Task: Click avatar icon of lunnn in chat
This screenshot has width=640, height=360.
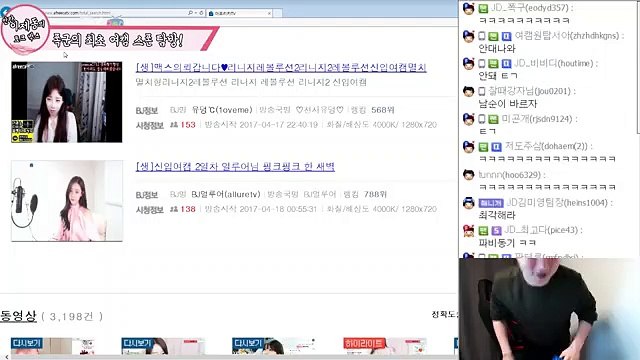Action: 469,175
